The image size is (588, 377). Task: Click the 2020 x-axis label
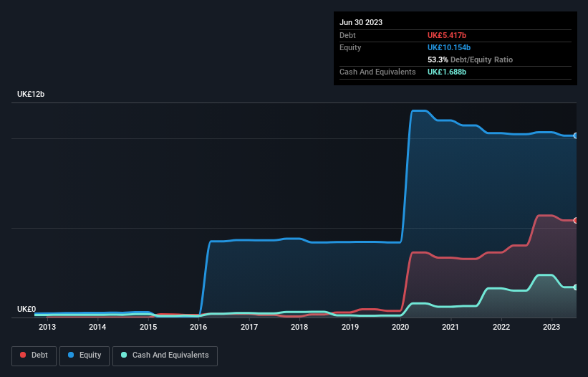pos(400,327)
